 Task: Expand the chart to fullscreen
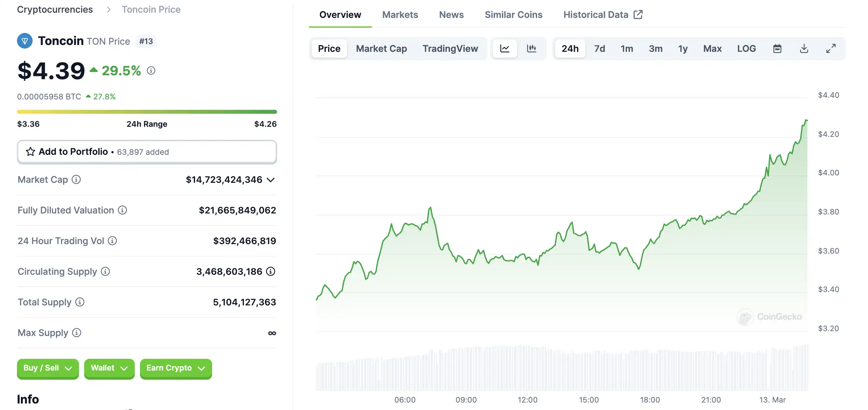tap(830, 49)
